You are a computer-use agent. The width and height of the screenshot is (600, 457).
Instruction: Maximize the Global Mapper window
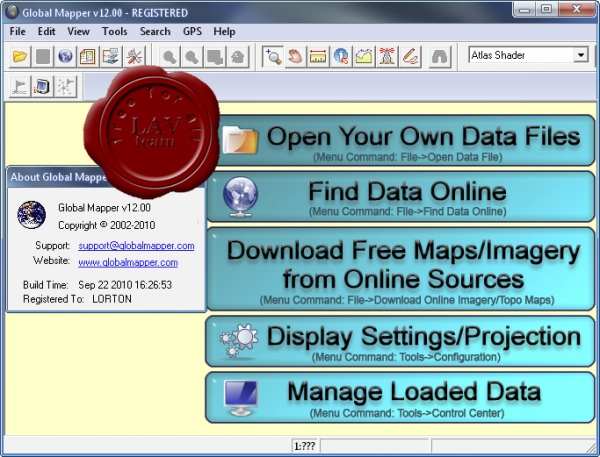coord(546,9)
